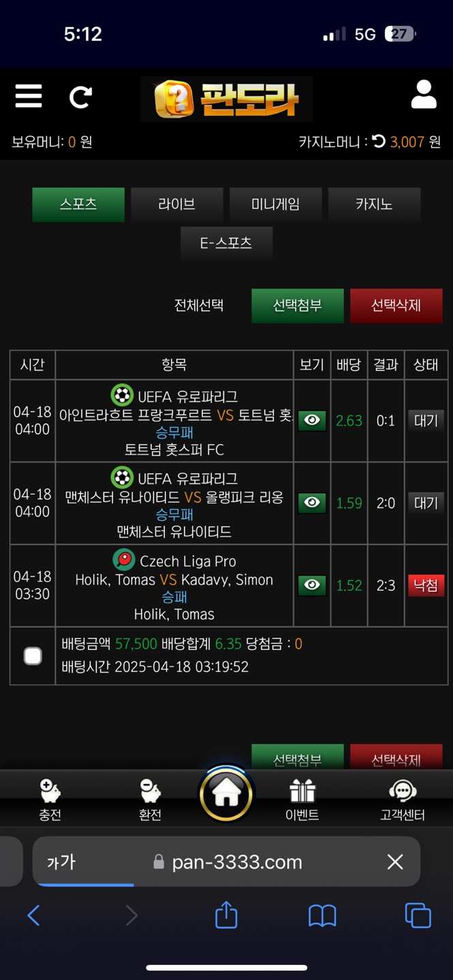This screenshot has width=453, height=980.
Task: Switch to the 미니게임 tab
Action: tap(275, 204)
